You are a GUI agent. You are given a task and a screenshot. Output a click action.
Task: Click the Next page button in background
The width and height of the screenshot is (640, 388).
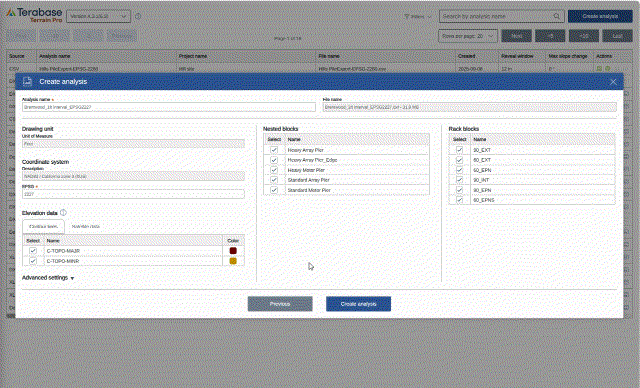pyautogui.click(x=516, y=36)
